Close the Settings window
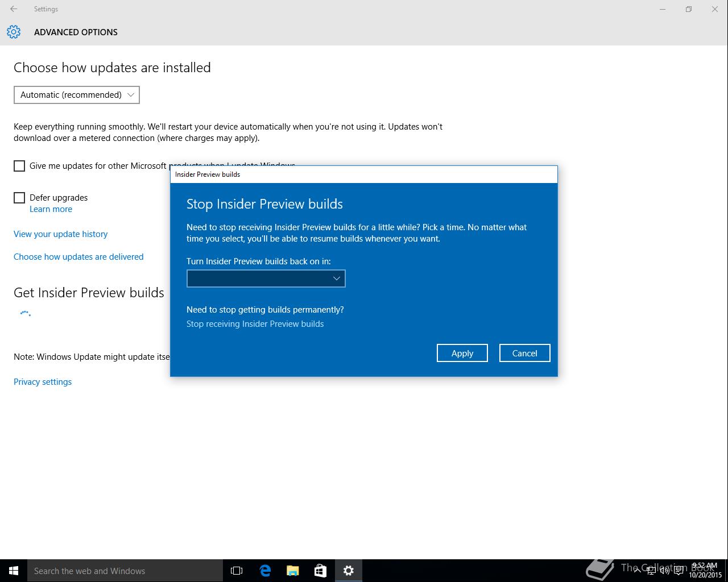This screenshot has height=582, width=728. 715,9
